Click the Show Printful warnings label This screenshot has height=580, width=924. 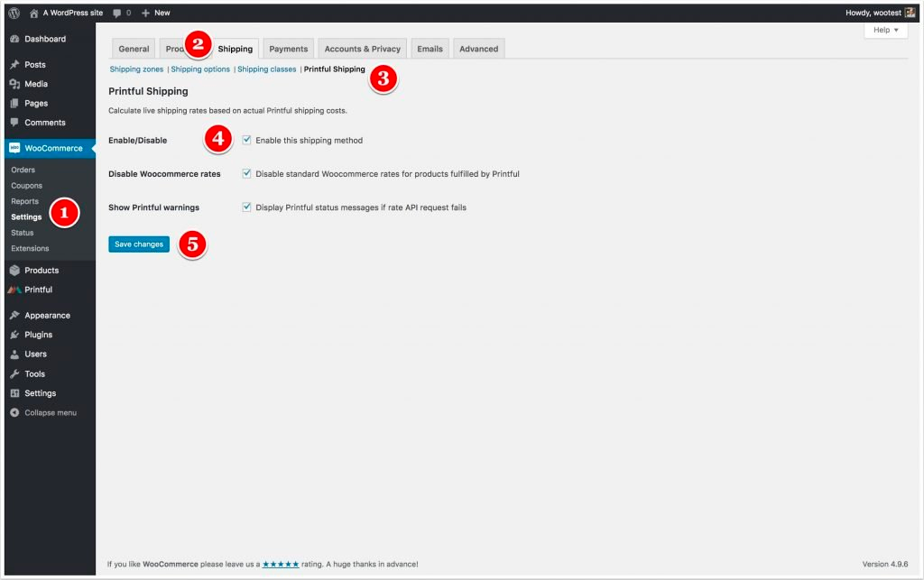(x=153, y=207)
